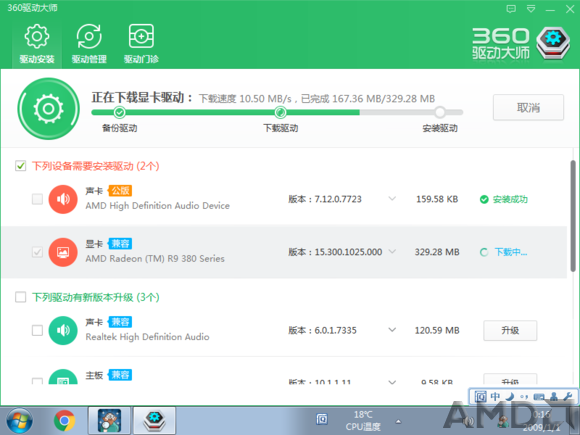Viewport: 580px width, 435px height.
Task: Click the IME moon icon
Action: click(x=510, y=397)
